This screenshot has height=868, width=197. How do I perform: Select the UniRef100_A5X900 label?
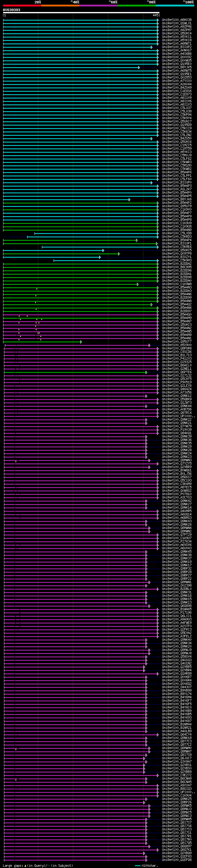point(177,345)
